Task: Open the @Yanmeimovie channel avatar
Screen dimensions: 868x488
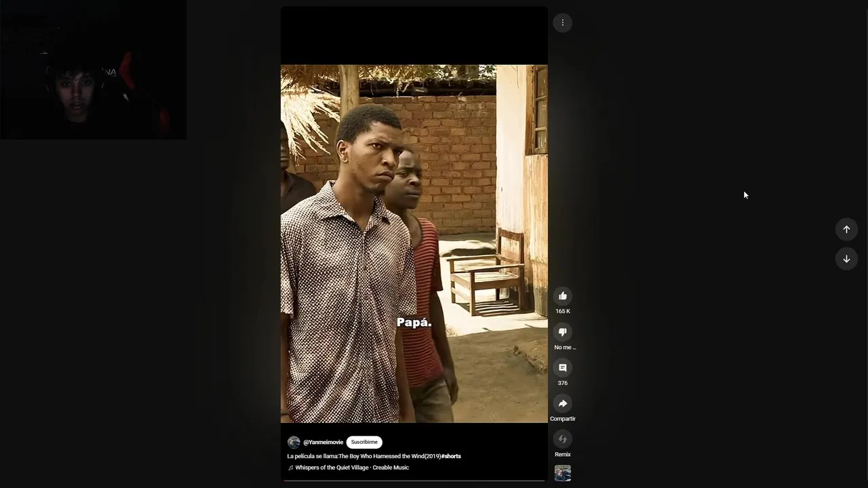Action: 294,443
